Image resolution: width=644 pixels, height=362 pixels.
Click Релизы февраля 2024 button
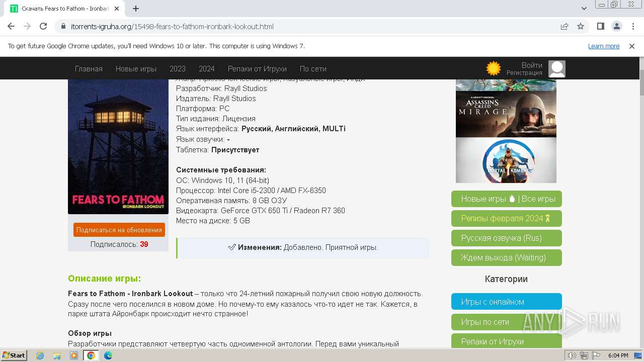coord(507,218)
